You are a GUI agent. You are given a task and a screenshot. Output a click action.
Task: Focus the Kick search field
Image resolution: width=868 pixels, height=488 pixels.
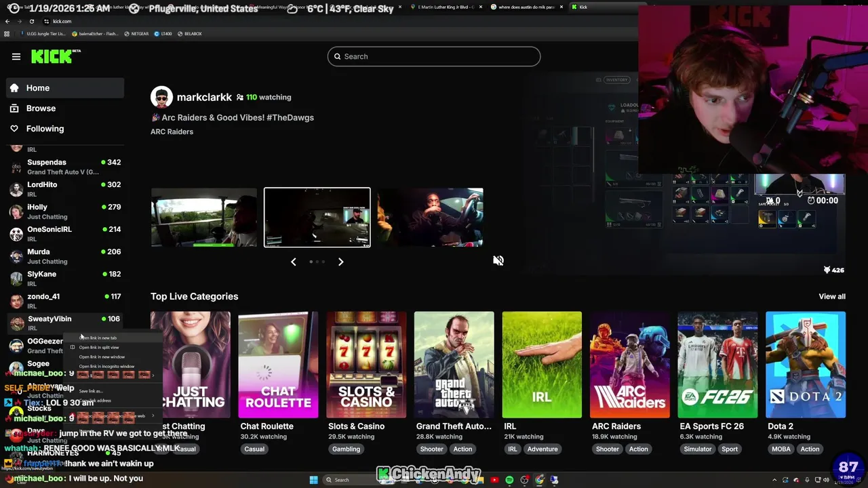[434, 56]
